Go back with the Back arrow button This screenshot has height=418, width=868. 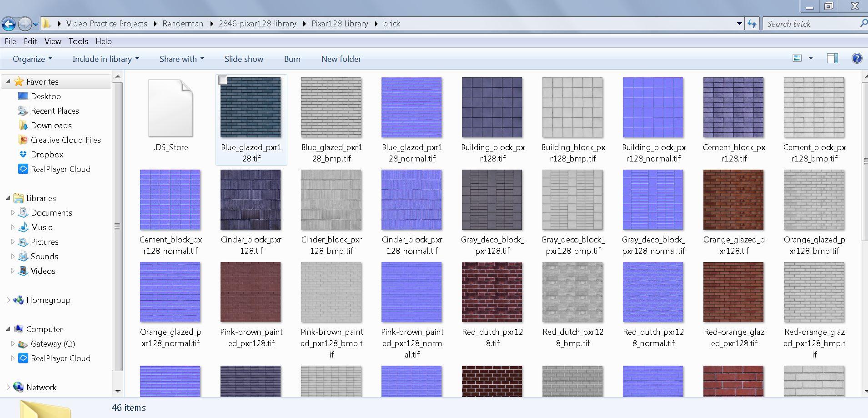click(9, 24)
